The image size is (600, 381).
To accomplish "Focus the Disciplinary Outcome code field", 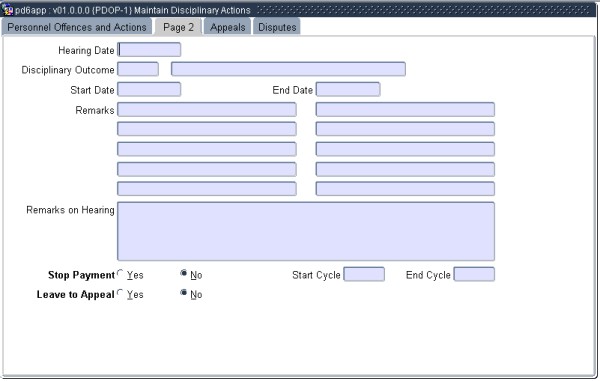I will pos(138,69).
